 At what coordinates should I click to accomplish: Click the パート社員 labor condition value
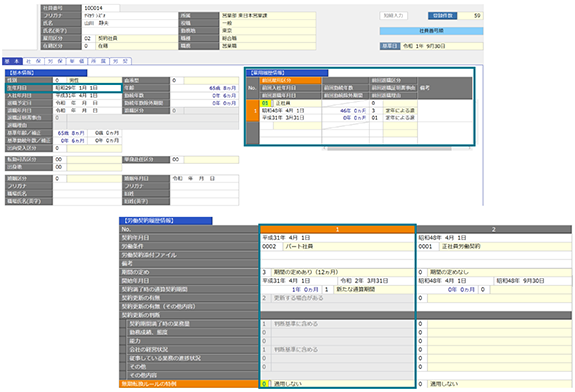(x=348, y=246)
